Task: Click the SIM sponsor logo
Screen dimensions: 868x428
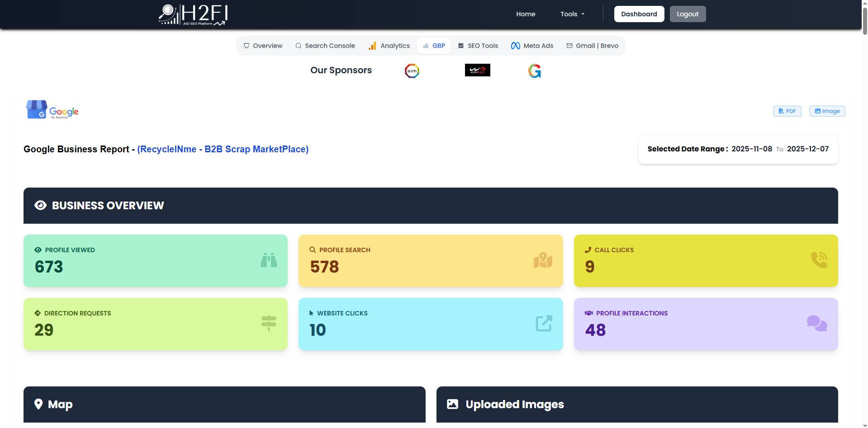Action: [412, 71]
